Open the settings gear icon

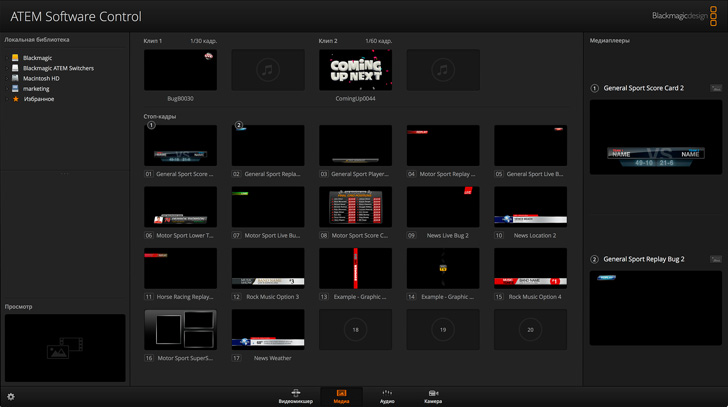(11, 397)
